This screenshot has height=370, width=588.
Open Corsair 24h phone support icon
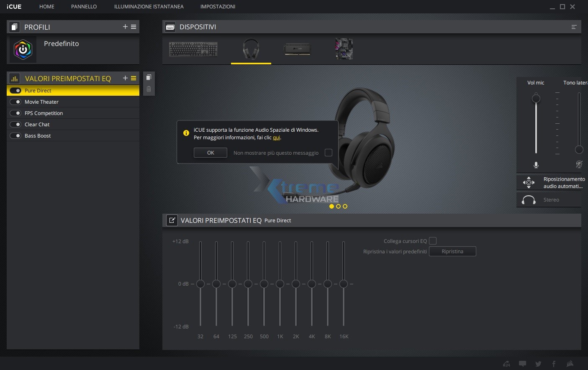[506, 364]
